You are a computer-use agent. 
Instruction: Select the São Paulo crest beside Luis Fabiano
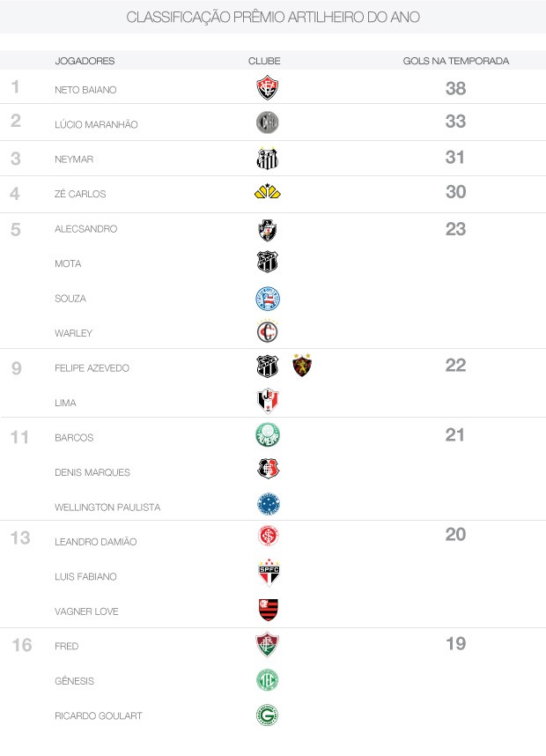(267, 574)
